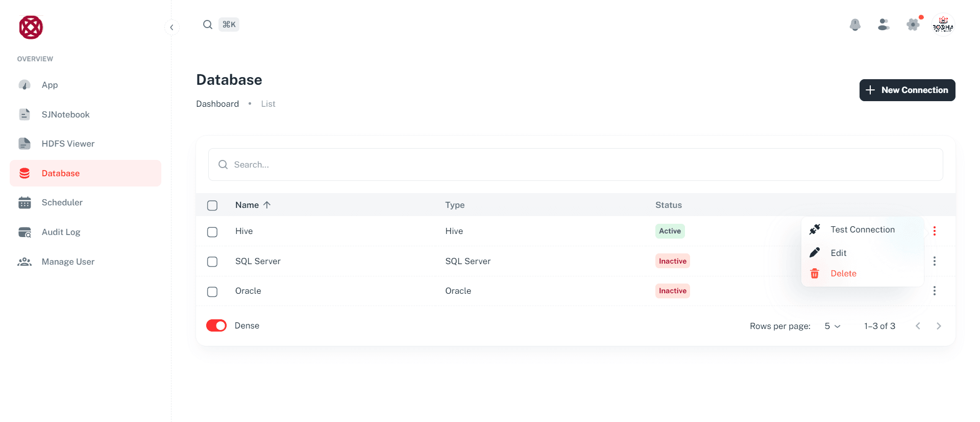The image size is (980, 422).
Task: Click the Active status badge for Hive
Action: tap(670, 231)
